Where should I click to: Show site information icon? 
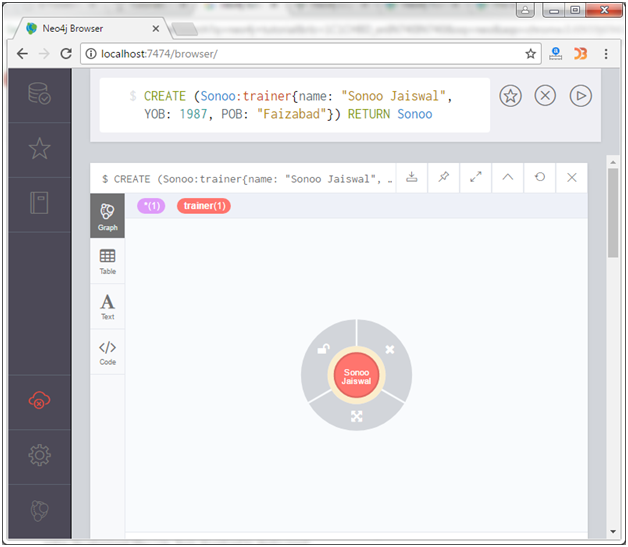(91, 54)
